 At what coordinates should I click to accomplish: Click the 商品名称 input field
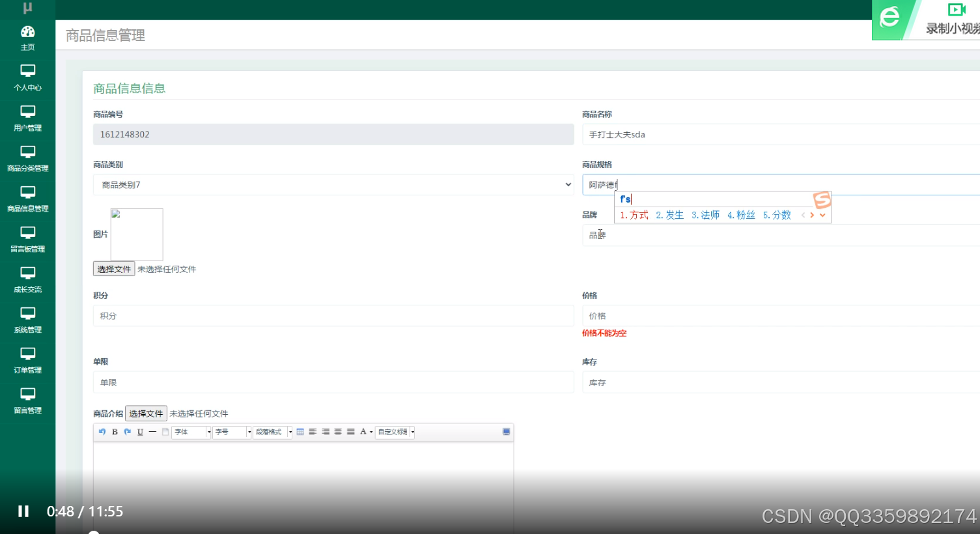pos(781,134)
